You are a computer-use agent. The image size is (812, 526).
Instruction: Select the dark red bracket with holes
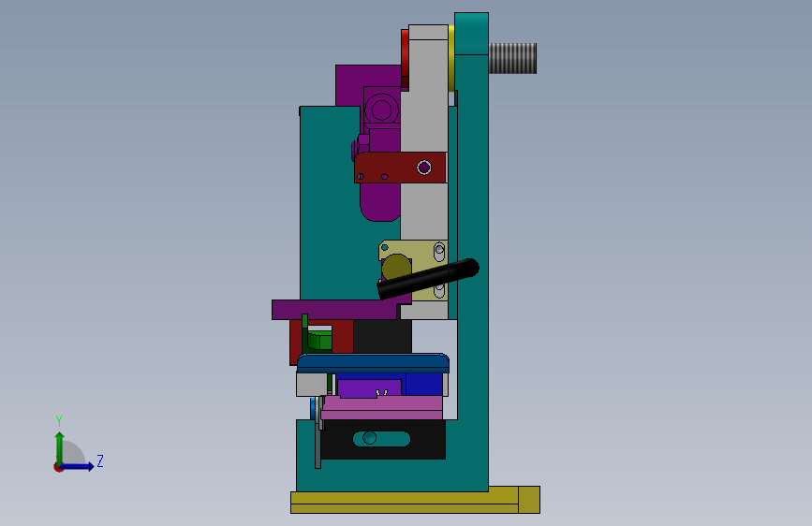coord(400,168)
